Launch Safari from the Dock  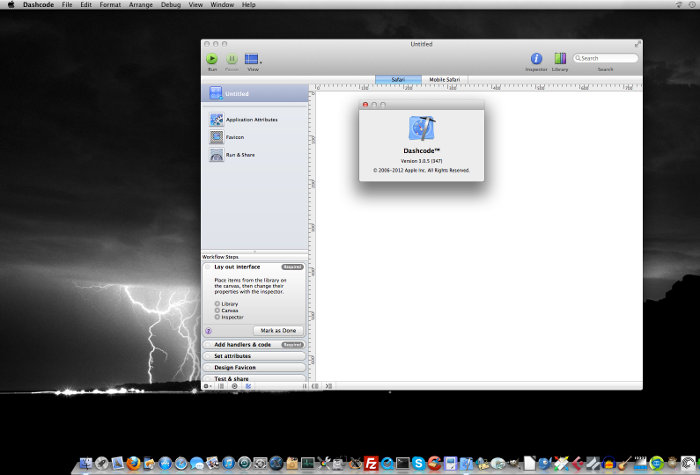(x=181, y=463)
